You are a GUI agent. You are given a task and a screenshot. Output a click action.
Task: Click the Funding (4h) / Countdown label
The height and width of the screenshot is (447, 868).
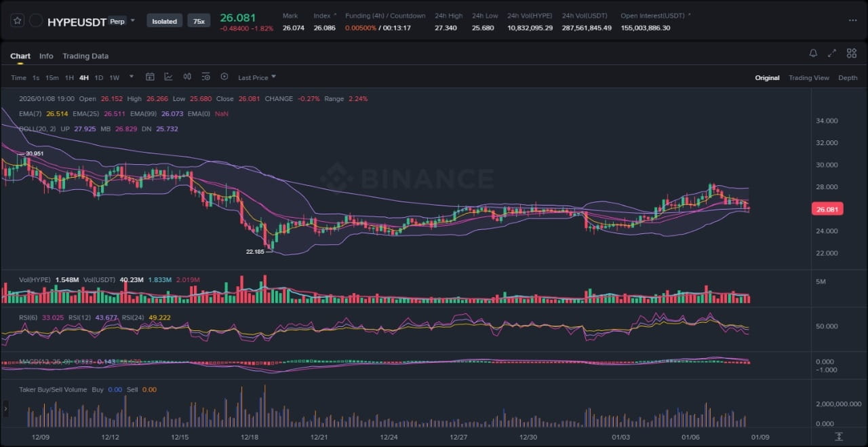[385, 16]
